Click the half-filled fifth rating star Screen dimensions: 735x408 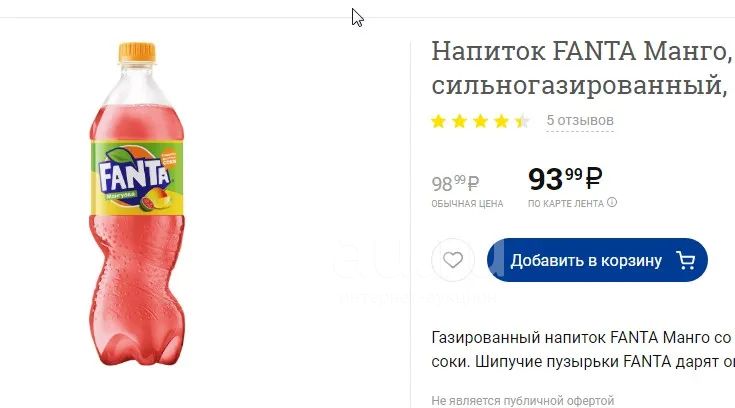pyautogui.click(x=522, y=121)
